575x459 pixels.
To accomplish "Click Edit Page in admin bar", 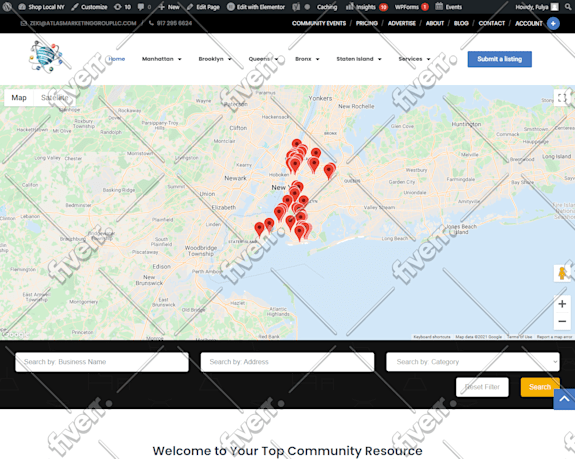I will pyautogui.click(x=203, y=7).
